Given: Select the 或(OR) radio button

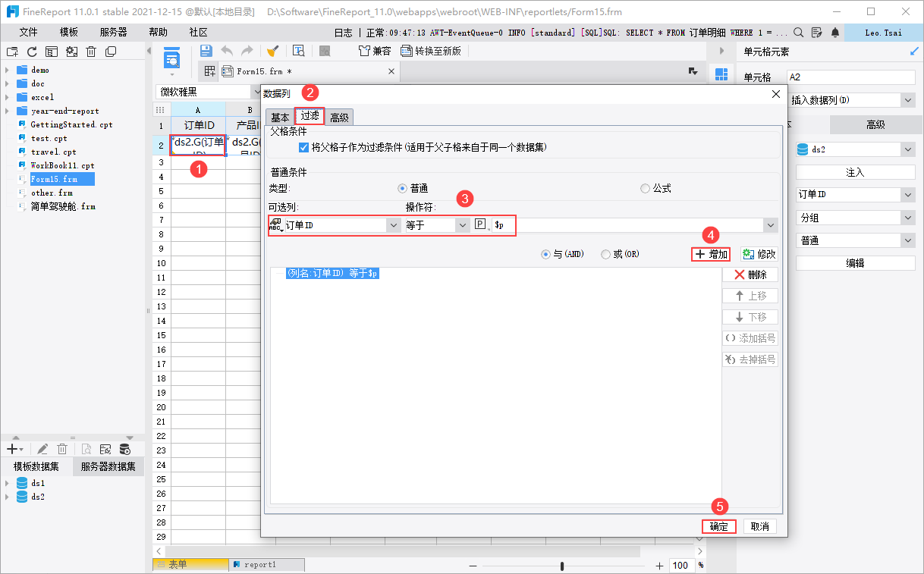Looking at the screenshot, I should 605,255.
